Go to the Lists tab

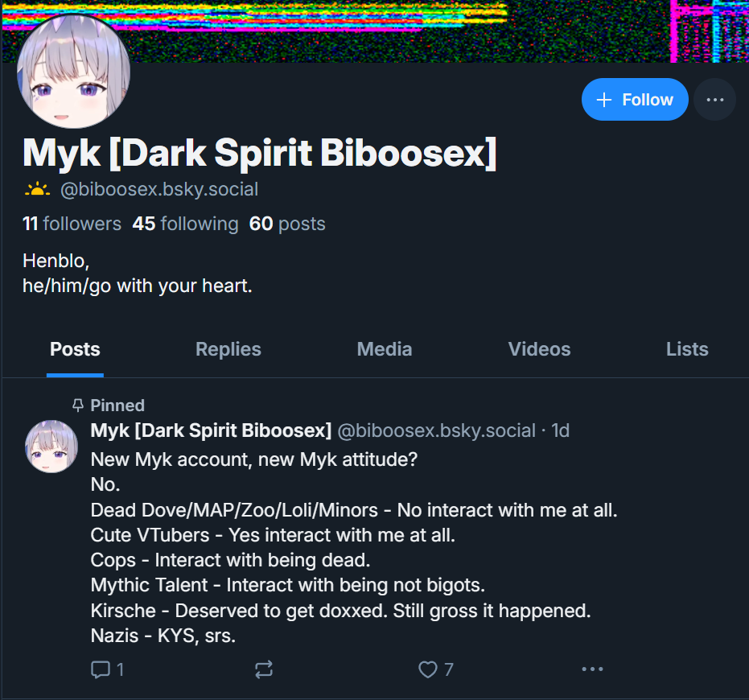click(x=687, y=349)
